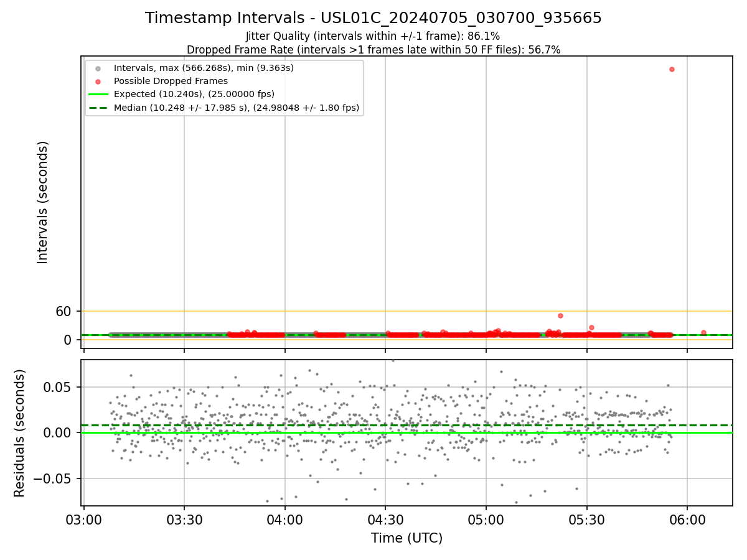Click the 'Median (10.248 +/- 17.985 s)' legend entry
The height and width of the screenshot is (560, 747).
pyautogui.click(x=237, y=108)
